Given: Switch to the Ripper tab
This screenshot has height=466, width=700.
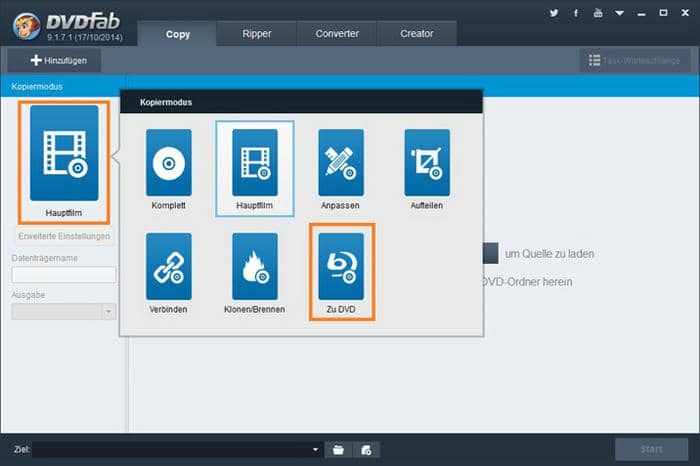Looking at the screenshot, I should pos(257,33).
